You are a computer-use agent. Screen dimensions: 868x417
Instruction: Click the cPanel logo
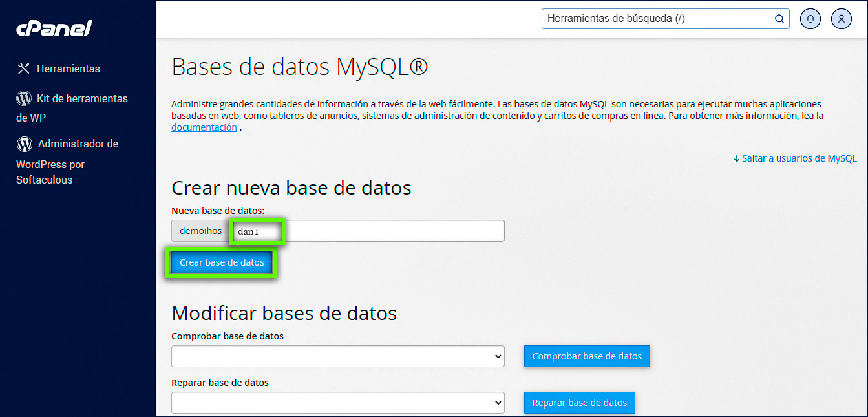coord(54,28)
